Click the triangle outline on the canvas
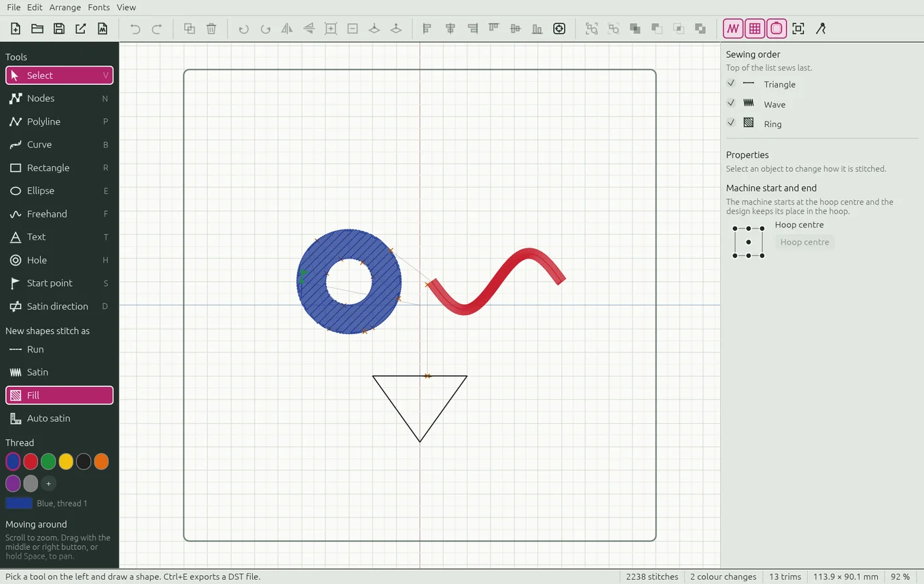Image resolution: width=924 pixels, height=584 pixels. coord(396,409)
